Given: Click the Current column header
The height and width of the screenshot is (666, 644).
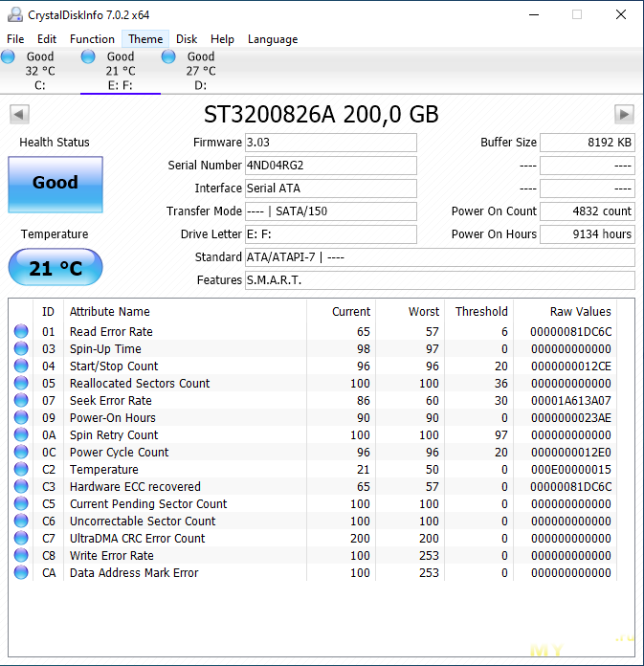Looking at the screenshot, I should click(x=351, y=311).
